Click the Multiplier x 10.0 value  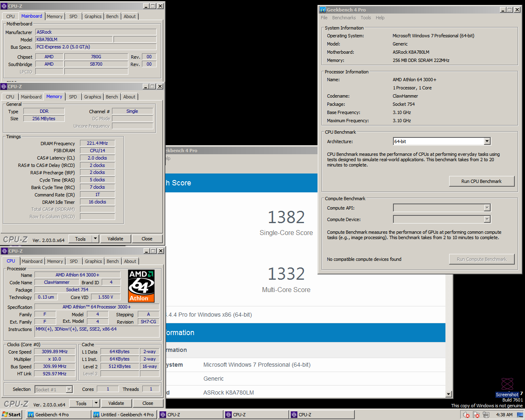pyautogui.click(x=55, y=359)
